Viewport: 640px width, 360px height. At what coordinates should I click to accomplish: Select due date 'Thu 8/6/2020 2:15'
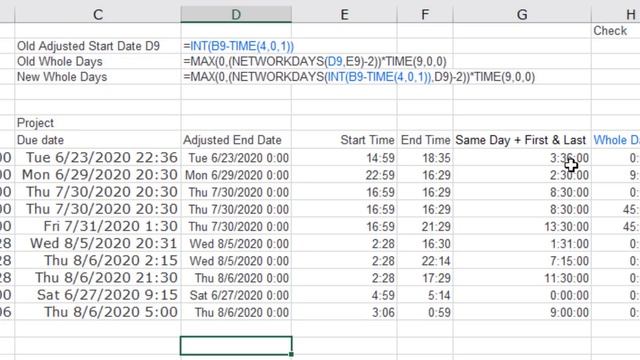click(x=111, y=260)
